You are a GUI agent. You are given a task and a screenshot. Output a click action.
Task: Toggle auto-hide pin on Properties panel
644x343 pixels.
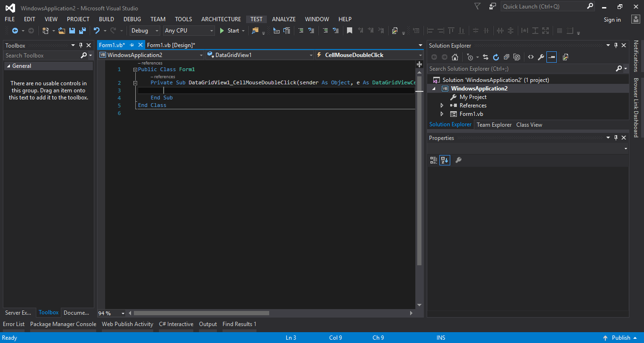click(x=616, y=138)
